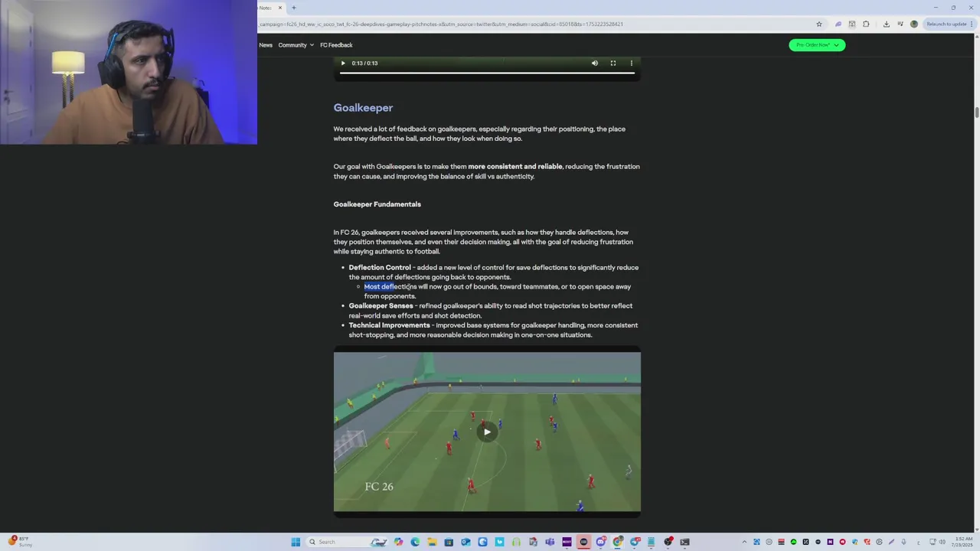Open the Windows Start menu
This screenshot has width=980, height=551.
(x=296, y=542)
